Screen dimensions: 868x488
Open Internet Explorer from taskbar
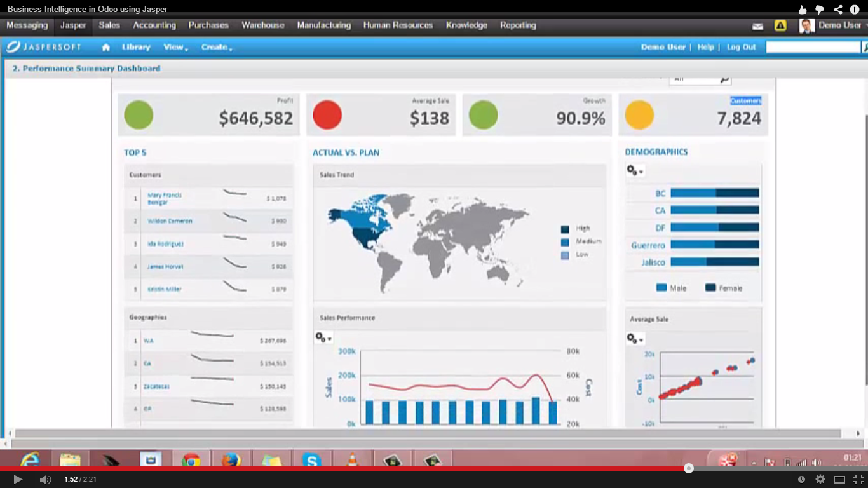click(x=30, y=459)
